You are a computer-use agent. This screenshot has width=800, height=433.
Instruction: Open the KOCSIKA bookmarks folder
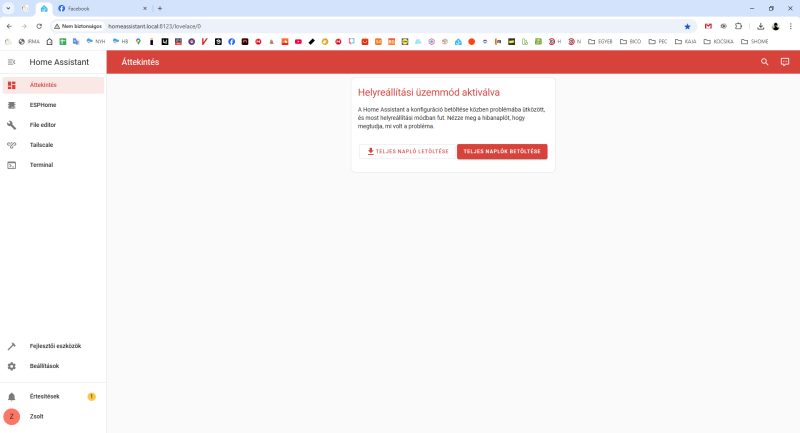pyautogui.click(x=718, y=42)
